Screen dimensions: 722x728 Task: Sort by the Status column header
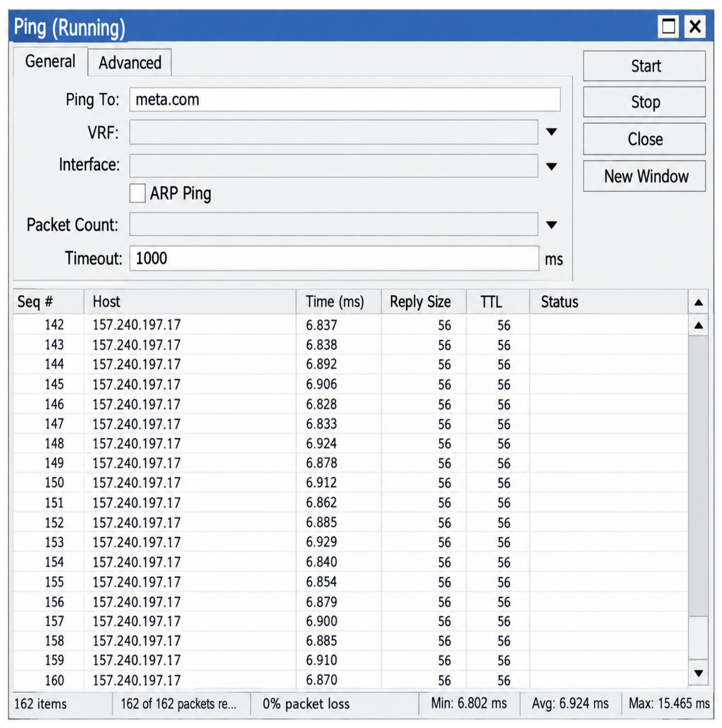click(x=609, y=302)
